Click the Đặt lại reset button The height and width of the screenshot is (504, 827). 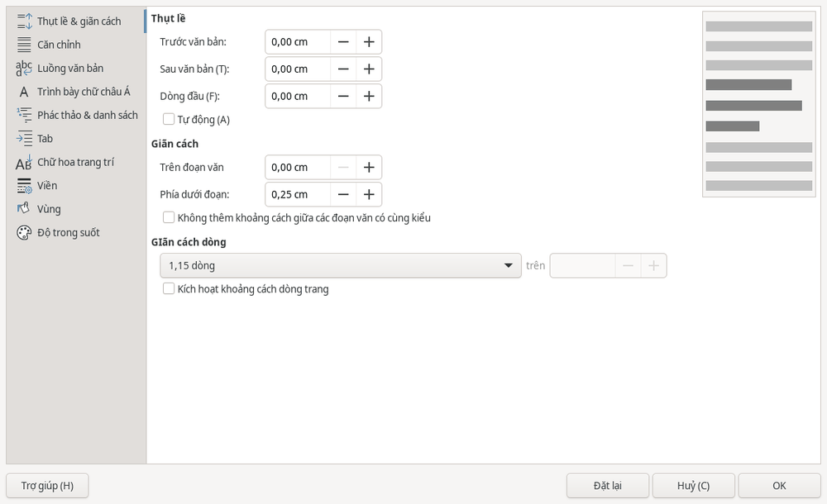pyautogui.click(x=608, y=486)
